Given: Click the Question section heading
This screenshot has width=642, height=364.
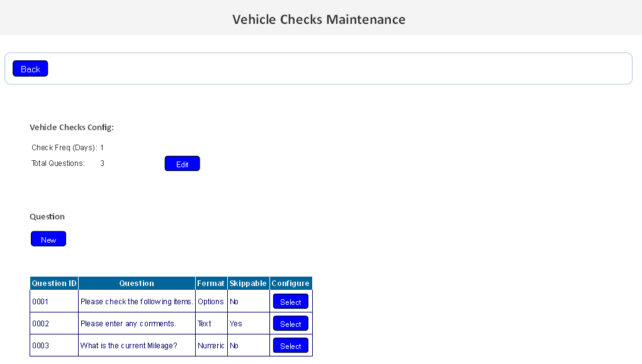Looking at the screenshot, I should (x=47, y=216).
